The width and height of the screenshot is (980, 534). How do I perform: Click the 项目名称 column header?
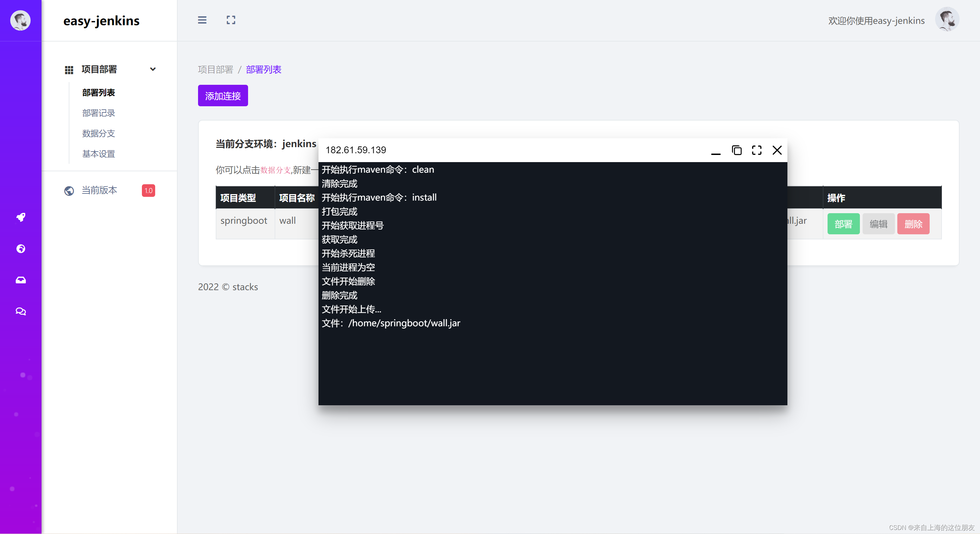point(297,198)
